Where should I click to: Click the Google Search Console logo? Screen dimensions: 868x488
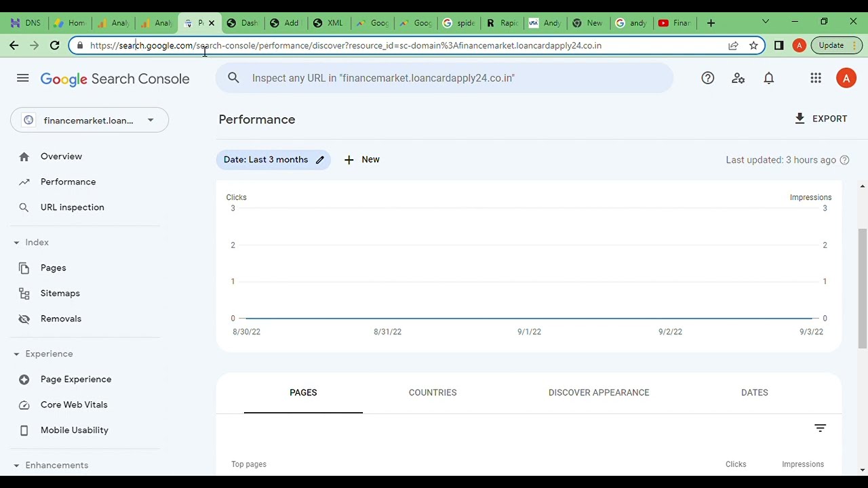(x=115, y=79)
